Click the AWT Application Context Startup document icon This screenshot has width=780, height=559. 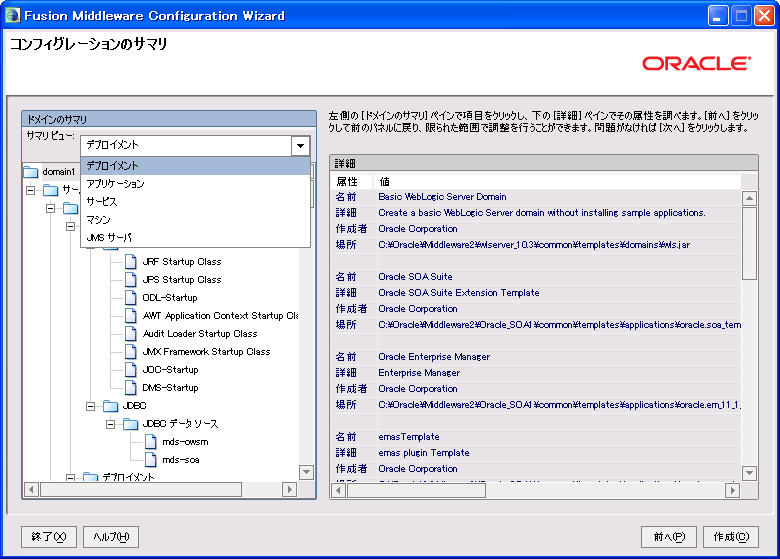(131, 315)
